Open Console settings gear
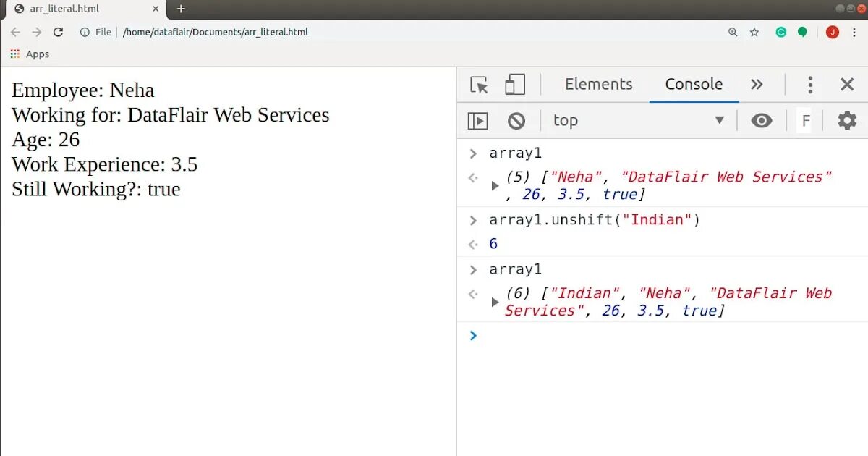This screenshot has width=868, height=456. point(847,120)
